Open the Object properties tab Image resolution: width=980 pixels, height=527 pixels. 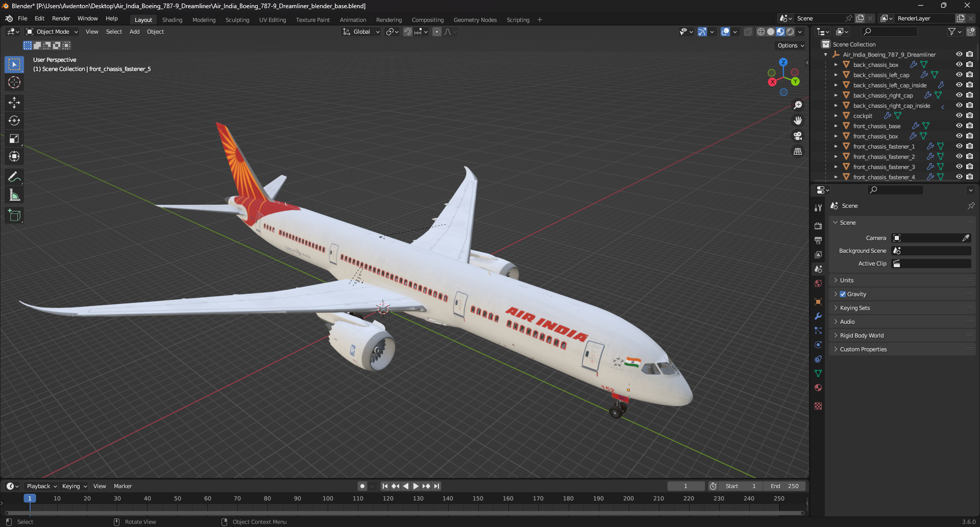(818, 302)
